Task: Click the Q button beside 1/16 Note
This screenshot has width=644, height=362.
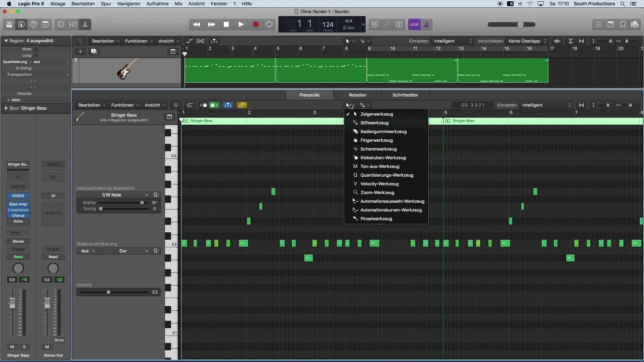Action: (156, 195)
